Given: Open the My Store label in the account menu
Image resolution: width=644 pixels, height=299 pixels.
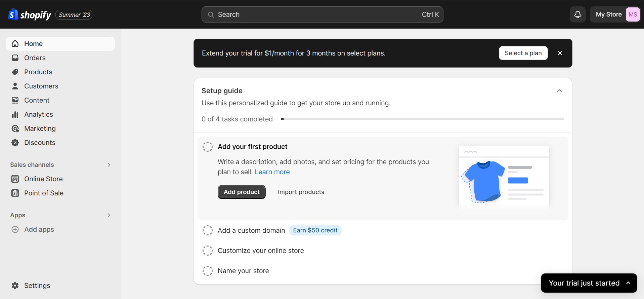Looking at the screenshot, I should point(609,14).
